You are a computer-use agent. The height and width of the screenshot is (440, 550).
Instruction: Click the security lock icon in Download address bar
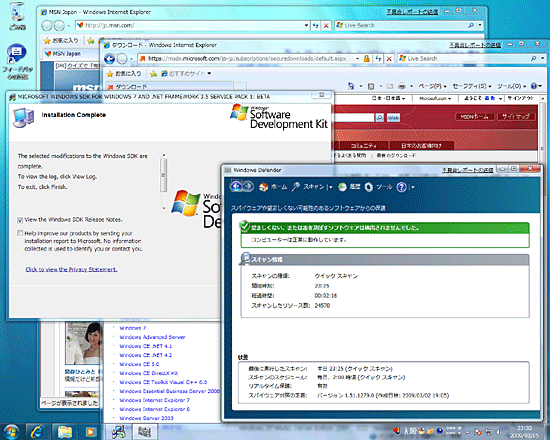pos(367,59)
